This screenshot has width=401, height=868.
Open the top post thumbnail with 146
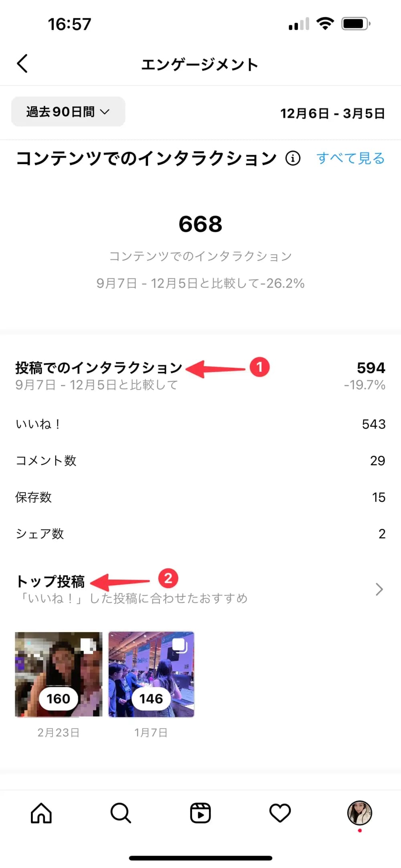coord(151,674)
